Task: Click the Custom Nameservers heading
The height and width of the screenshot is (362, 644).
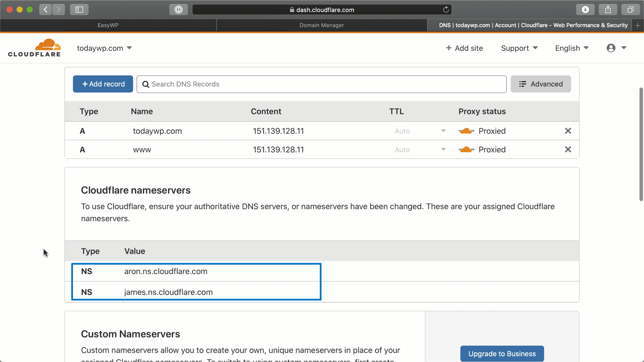Action: click(x=130, y=334)
